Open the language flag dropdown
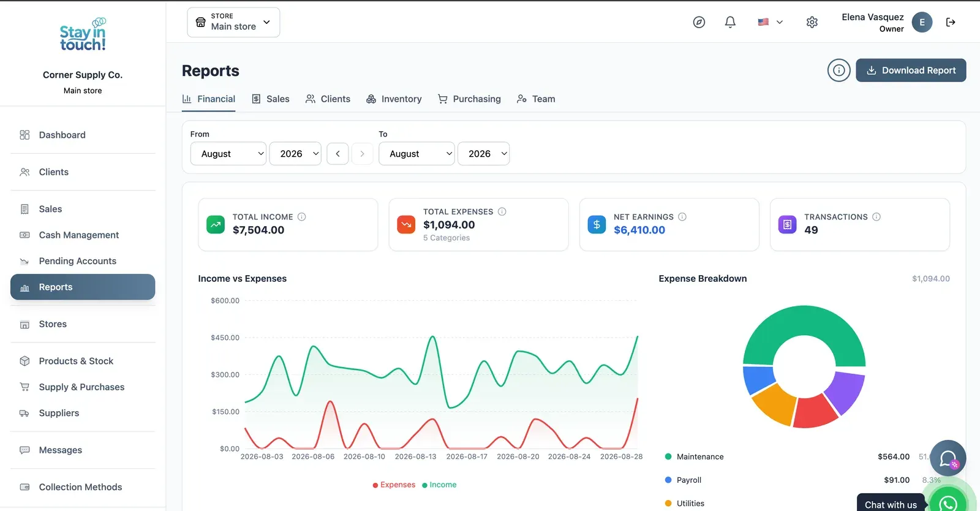 point(771,22)
